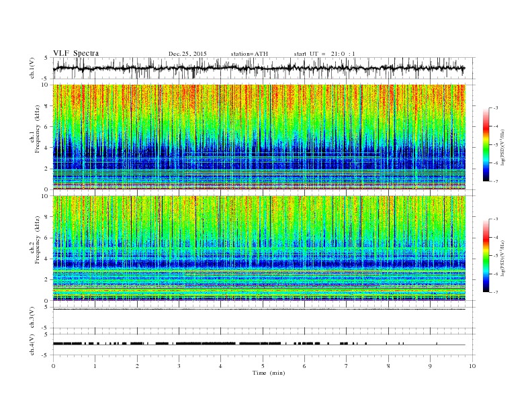Click the "9" tick on the Time axis
Viewport: 532px width, 411px height.
click(x=430, y=366)
